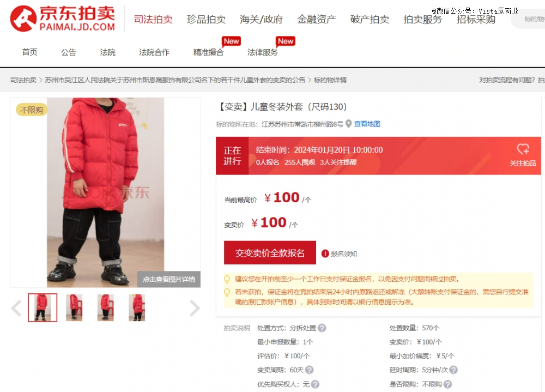Open the 法院 menu item
This screenshot has width=545, height=392.
[107, 52]
